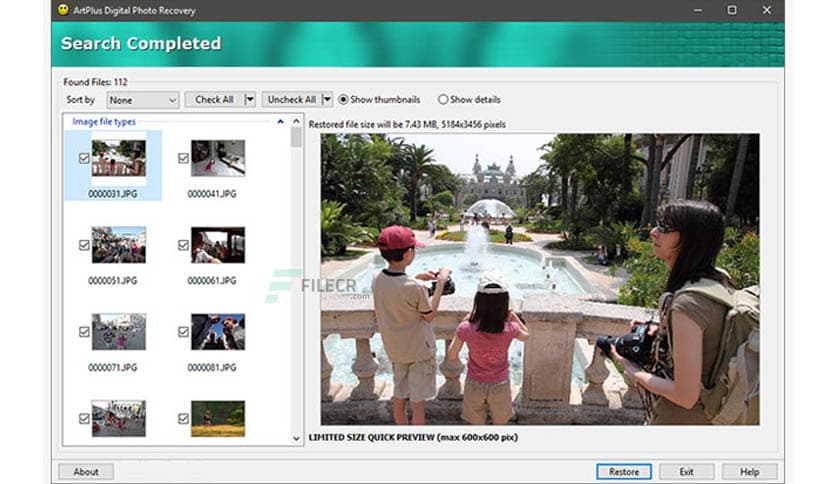Viewport: 836px width, 484px height.
Task: Uncheck the 0000071.JPG checkbox
Action: (84, 331)
